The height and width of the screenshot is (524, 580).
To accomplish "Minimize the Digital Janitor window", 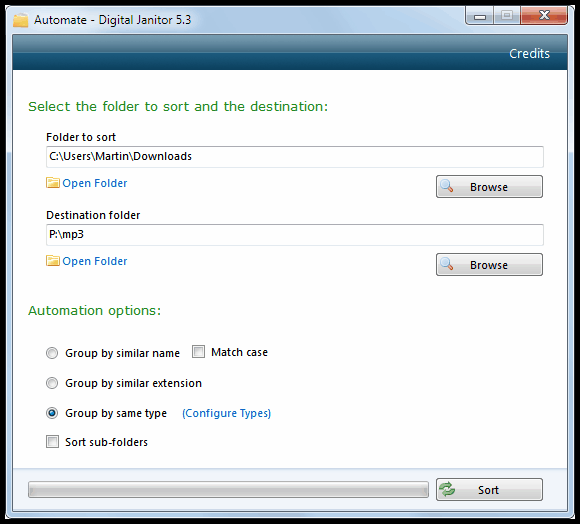I will point(479,16).
